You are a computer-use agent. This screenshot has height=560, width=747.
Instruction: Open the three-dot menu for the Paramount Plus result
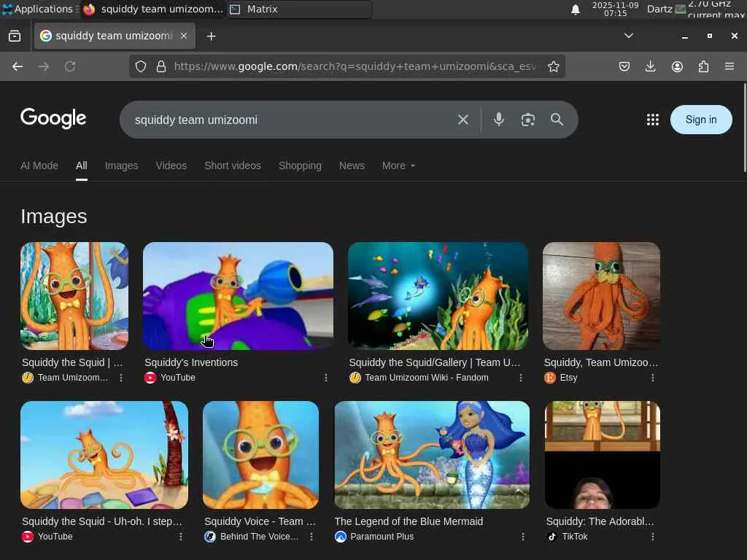tap(522, 537)
